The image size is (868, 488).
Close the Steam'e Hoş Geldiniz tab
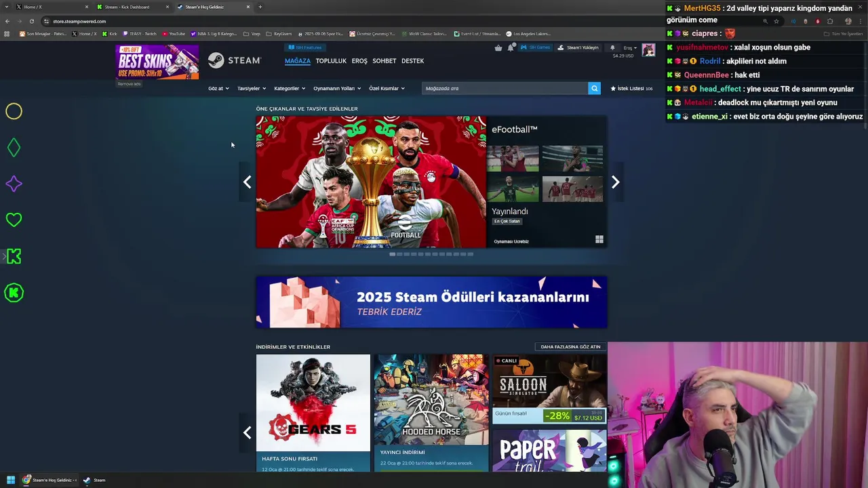(x=248, y=7)
